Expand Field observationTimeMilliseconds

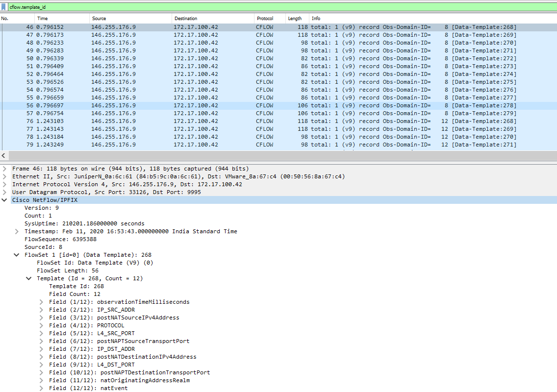coord(41,301)
